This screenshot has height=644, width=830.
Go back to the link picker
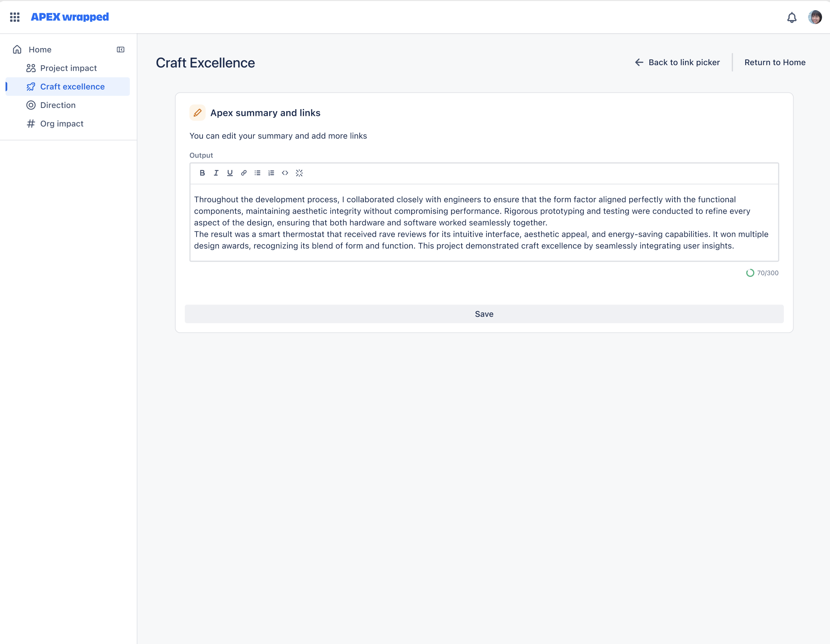point(677,63)
